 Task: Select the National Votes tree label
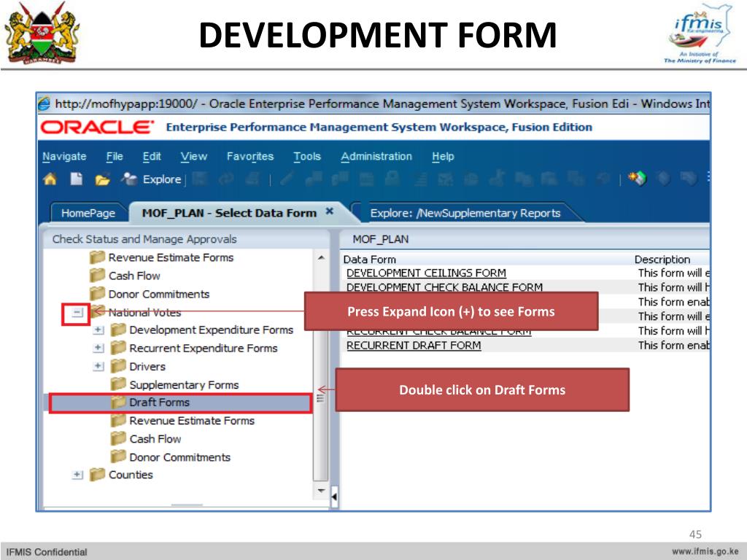tap(145, 312)
